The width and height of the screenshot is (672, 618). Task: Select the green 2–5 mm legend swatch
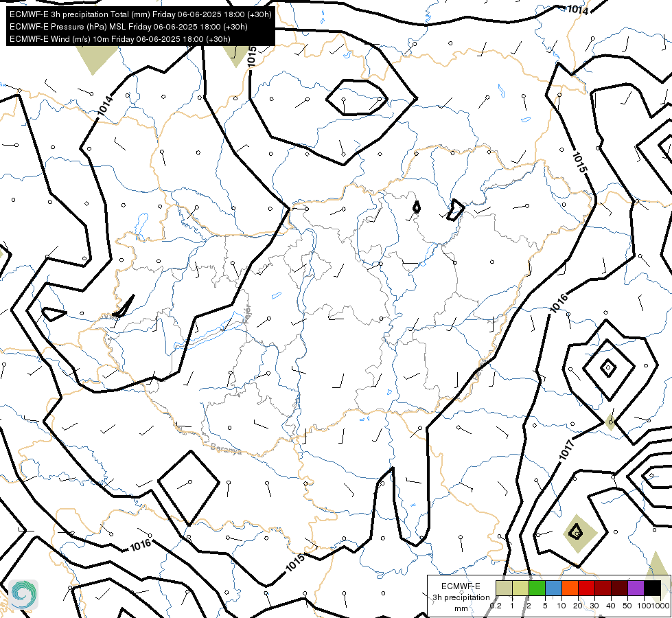(x=537, y=588)
